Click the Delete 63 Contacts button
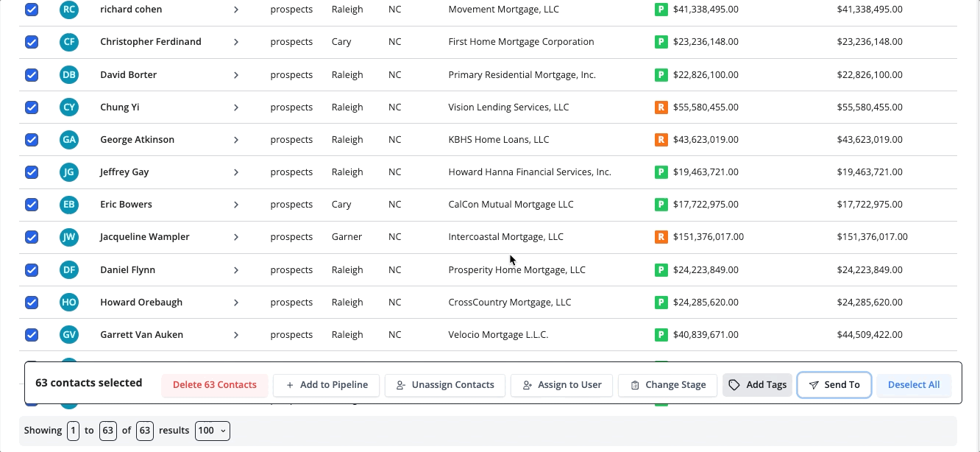The image size is (980, 452). tap(214, 384)
